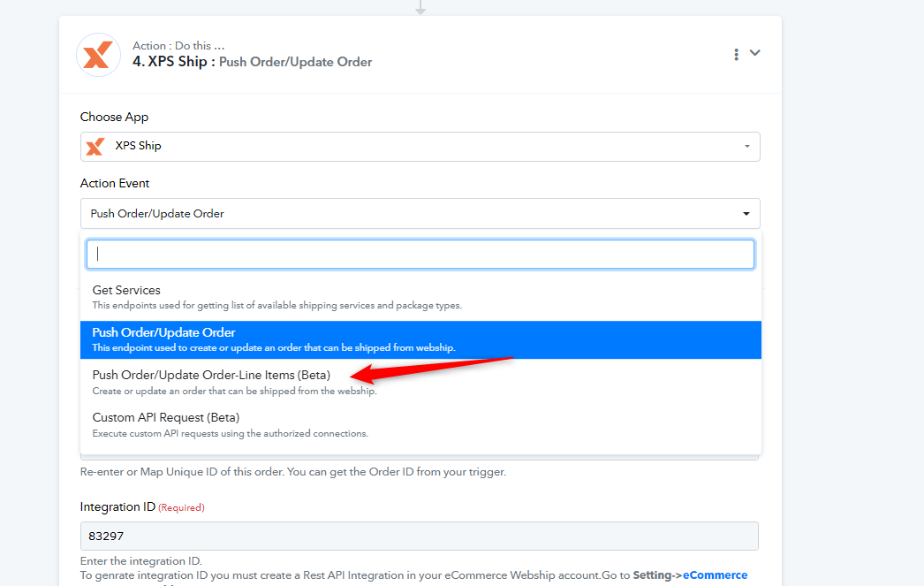The height and width of the screenshot is (586, 924).
Task: Click the XPS Ship icon inside Choose App field
Action: (x=95, y=147)
